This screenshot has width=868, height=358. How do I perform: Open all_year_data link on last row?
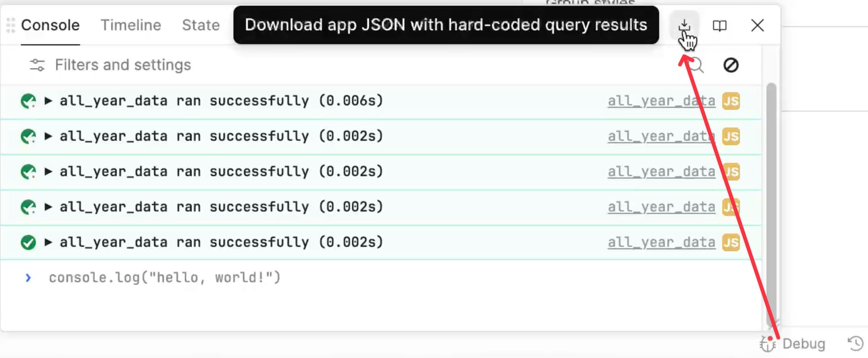coord(661,242)
